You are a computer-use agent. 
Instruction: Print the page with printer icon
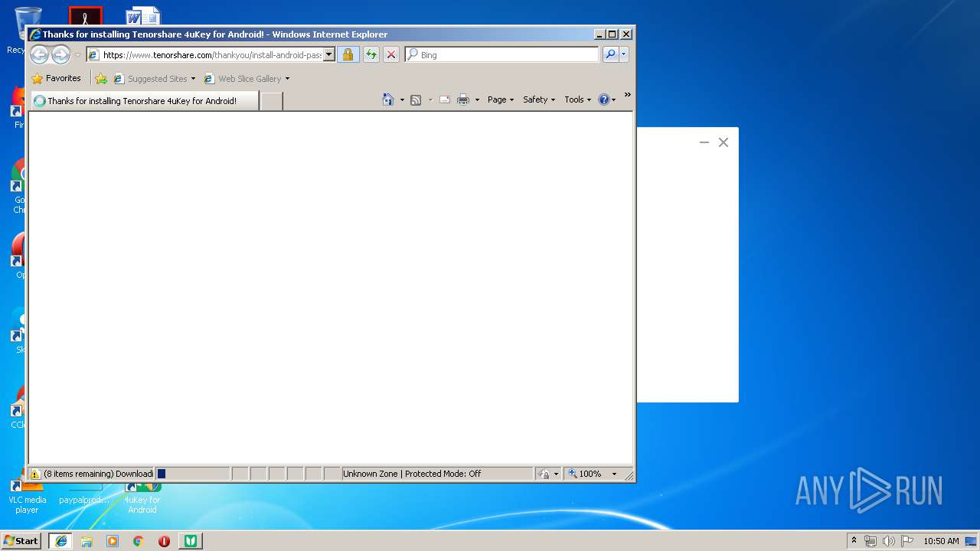[463, 99]
